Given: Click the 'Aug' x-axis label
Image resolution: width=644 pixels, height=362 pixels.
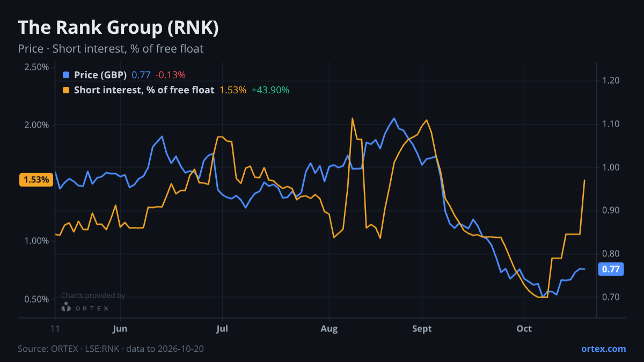Looking at the screenshot, I should [330, 329].
